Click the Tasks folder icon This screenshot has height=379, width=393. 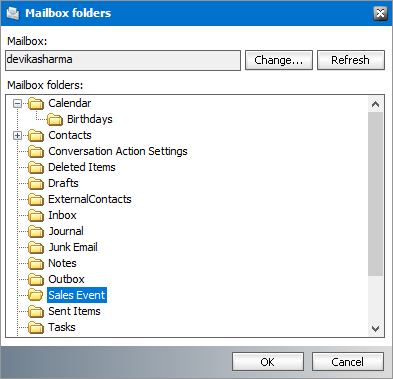coord(36,328)
